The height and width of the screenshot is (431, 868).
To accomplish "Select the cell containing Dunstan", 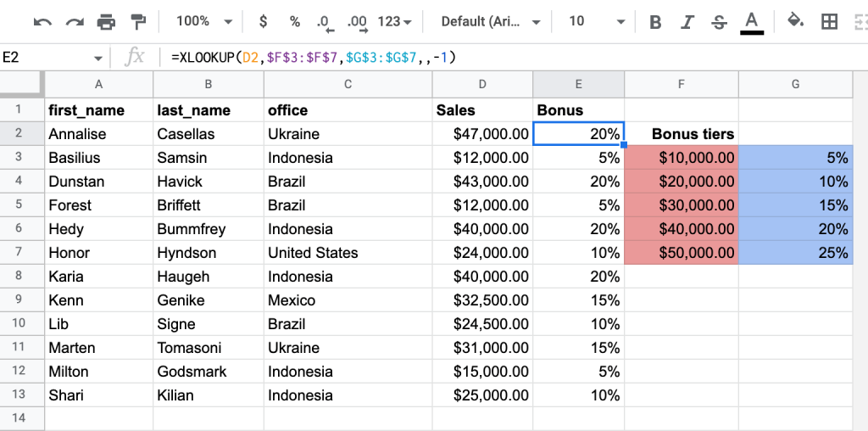I will click(x=98, y=182).
